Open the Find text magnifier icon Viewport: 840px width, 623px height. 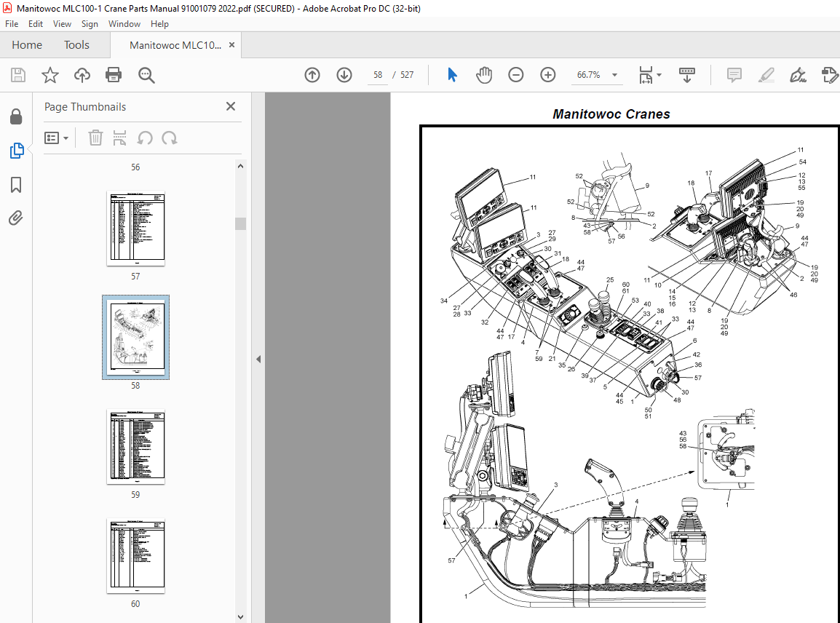click(x=146, y=75)
